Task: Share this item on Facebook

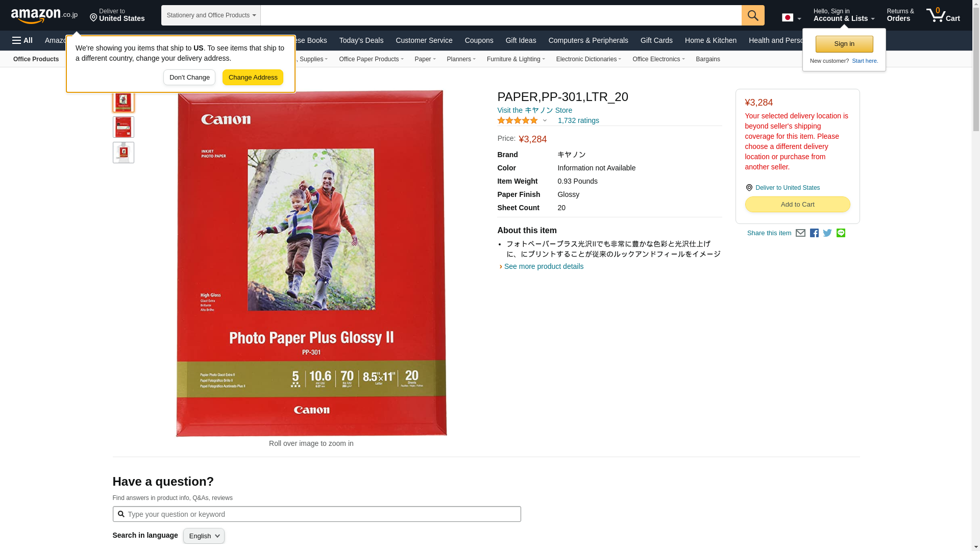Action: click(x=814, y=233)
